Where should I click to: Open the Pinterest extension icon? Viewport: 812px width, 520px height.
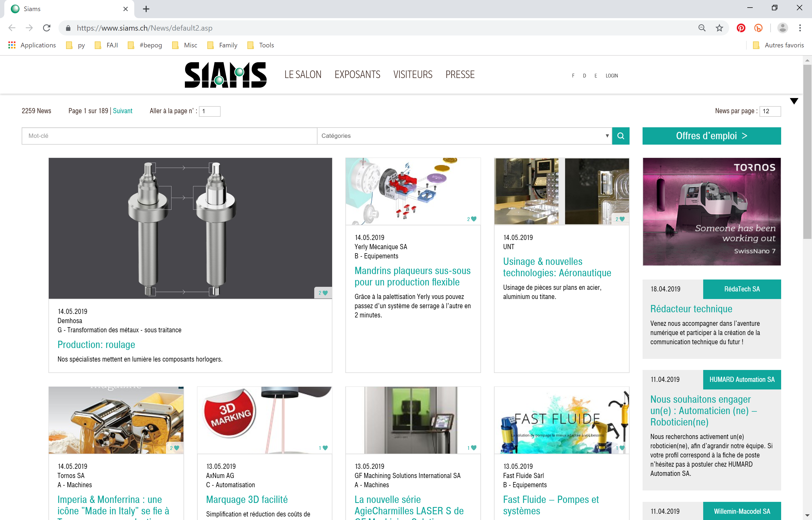[741, 28]
